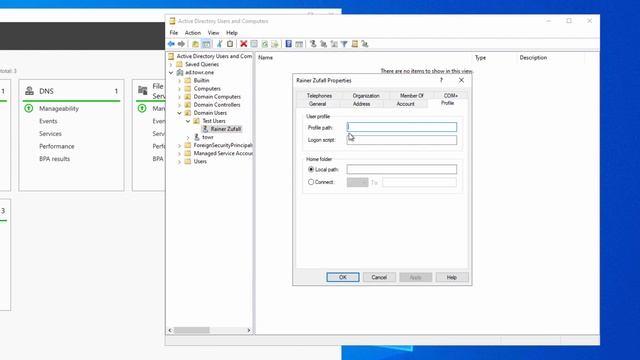This screenshot has height=360, width=640.
Task: Click the Create new group icon
Action: pos(323,44)
